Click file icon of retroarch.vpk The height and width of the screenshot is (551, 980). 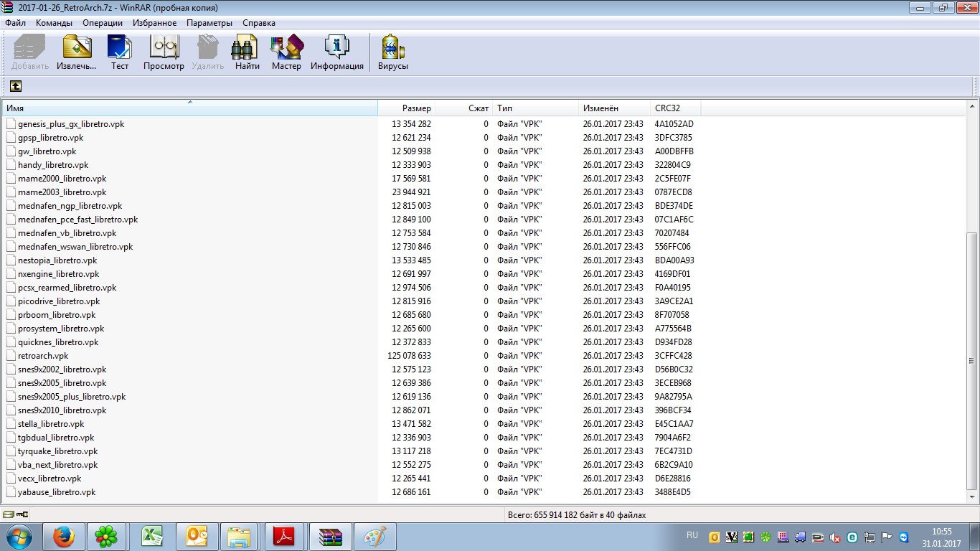click(x=11, y=356)
